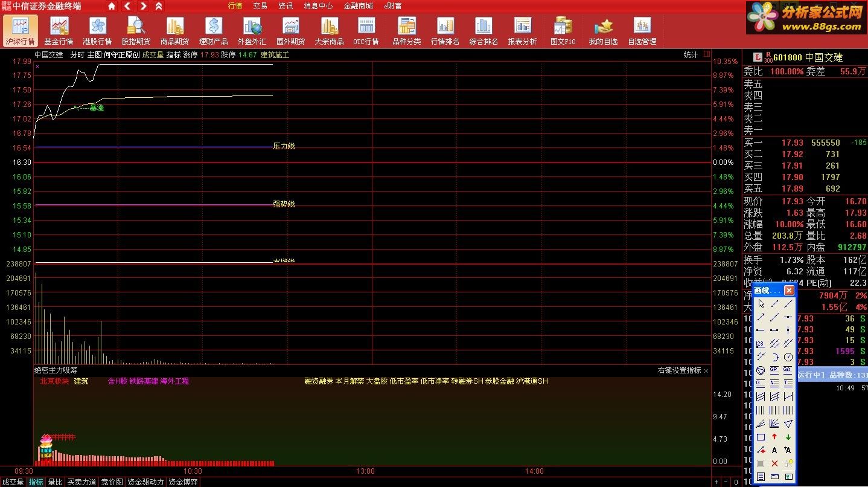The width and height of the screenshot is (868, 487).
Task: Click the forward arrow in title bar
Action: [143, 6]
